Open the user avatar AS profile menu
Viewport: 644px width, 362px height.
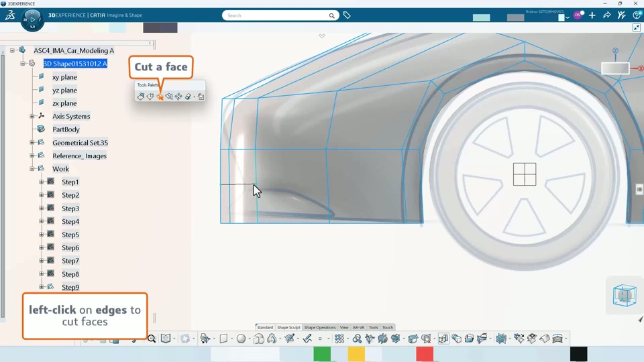tap(578, 15)
